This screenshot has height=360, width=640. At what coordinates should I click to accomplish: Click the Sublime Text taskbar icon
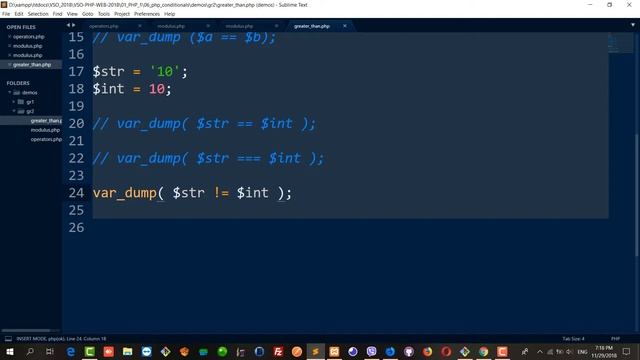(x=316, y=351)
